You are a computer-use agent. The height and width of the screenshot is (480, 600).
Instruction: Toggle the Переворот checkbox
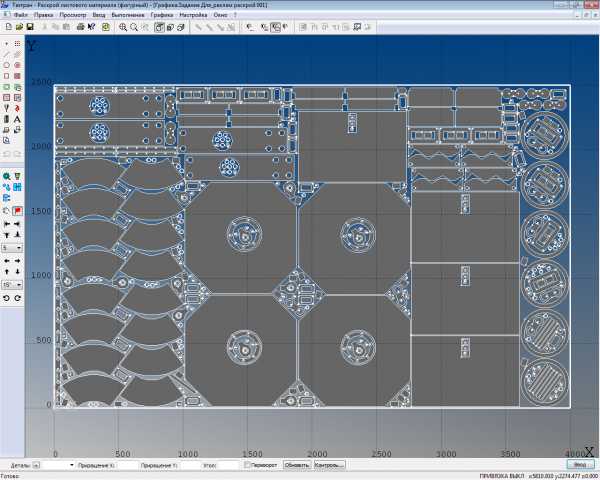pyautogui.click(x=247, y=465)
